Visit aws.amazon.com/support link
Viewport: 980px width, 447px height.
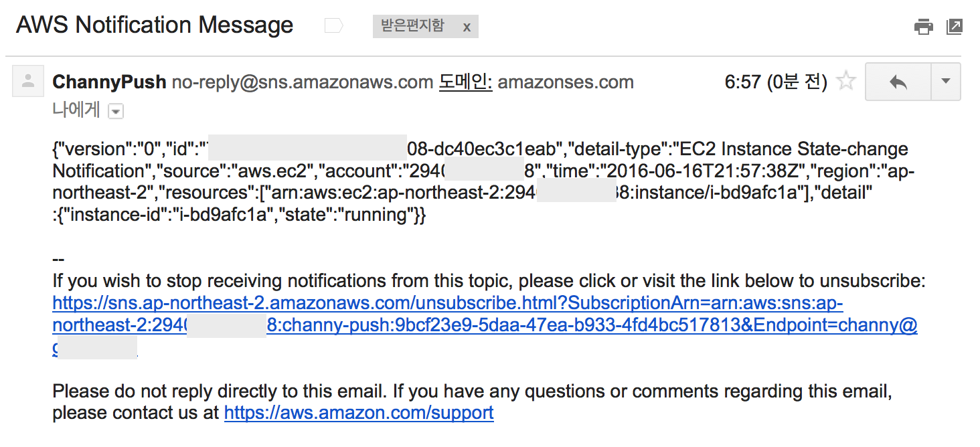[359, 412]
